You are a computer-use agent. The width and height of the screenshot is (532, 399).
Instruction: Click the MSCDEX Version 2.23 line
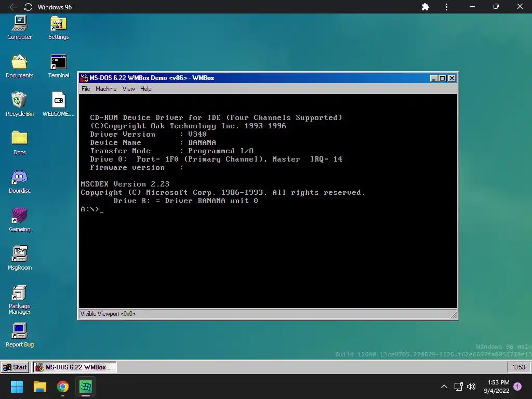click(125, 184)
